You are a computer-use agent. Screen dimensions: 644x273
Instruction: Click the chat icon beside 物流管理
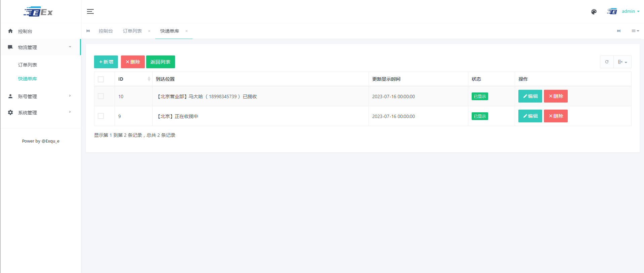click(10, 47)
